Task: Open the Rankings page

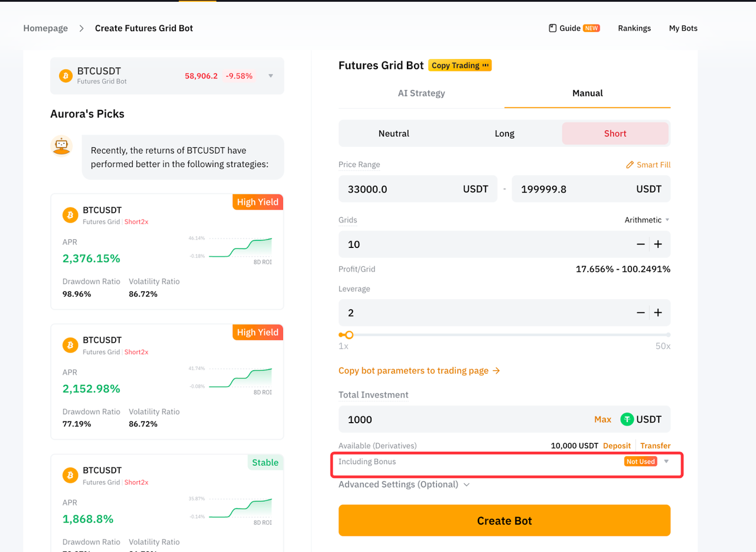Action: coord(634,28)
